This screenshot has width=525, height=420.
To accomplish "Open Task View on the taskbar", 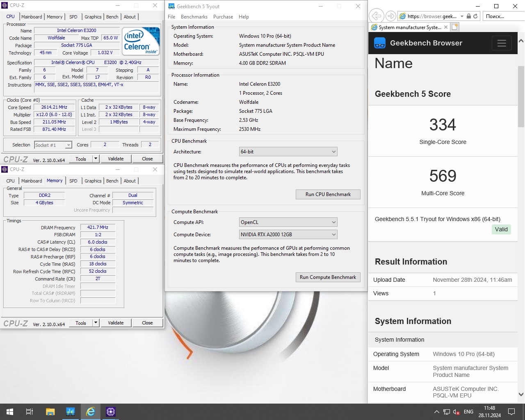I will pos(30,412).
